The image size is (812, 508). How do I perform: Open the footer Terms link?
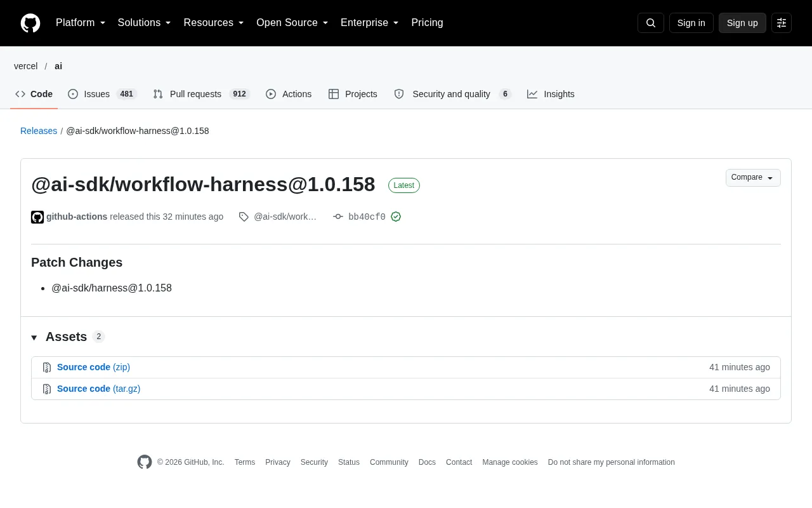tap(245, 462)
